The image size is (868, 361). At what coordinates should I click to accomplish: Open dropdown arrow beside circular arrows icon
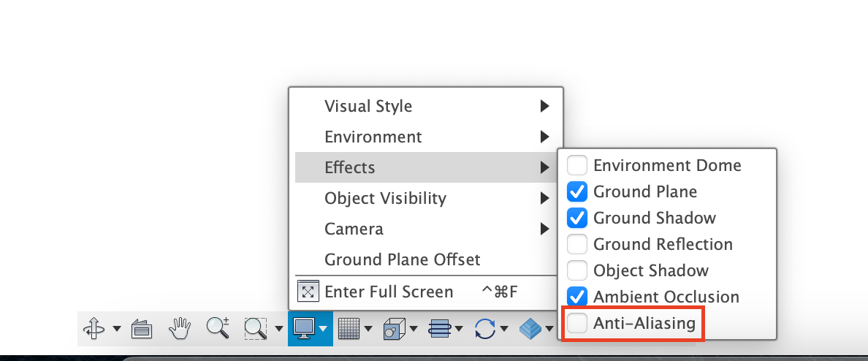pos(504,329)
